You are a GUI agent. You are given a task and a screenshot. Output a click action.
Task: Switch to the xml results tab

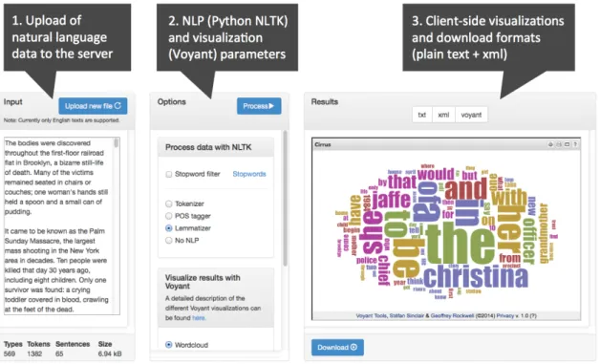[443, 115]
